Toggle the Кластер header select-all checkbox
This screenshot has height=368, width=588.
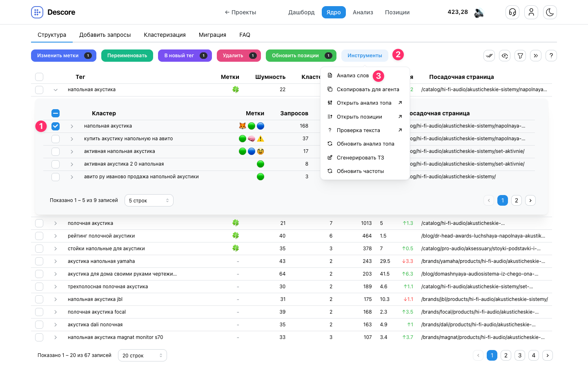56,113
